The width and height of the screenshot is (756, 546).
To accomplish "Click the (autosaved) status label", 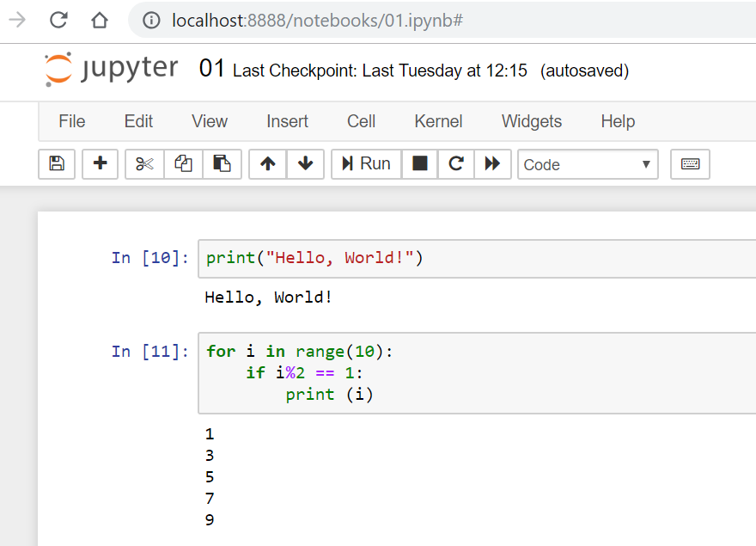I will (584, 71).
